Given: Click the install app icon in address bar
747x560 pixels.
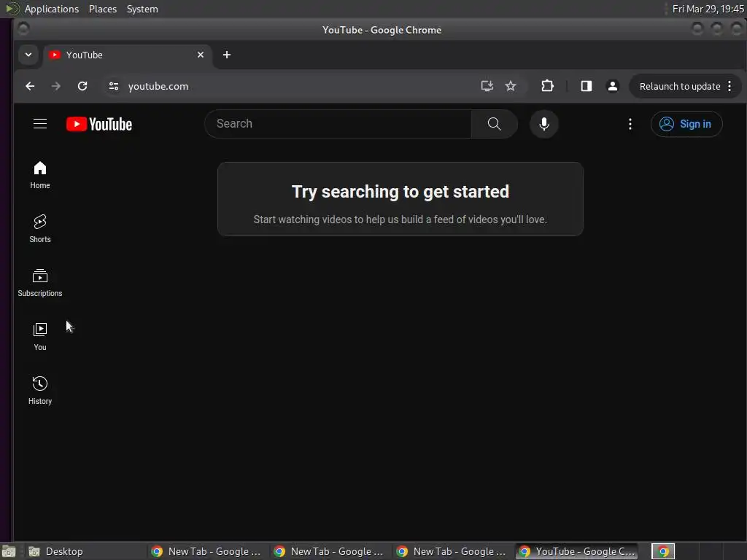Looking at the screenshot, I should click(487, 86).
